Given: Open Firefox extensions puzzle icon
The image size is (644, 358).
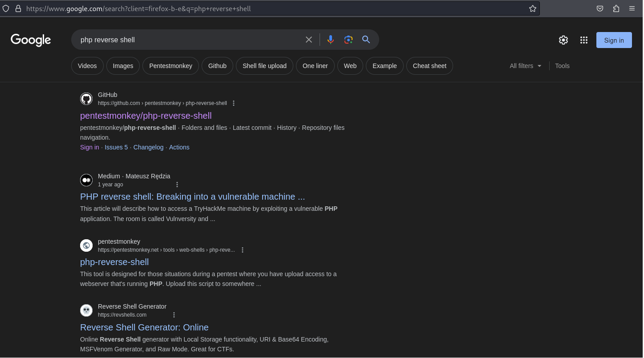Looking at the screenshot, I should coord(616,8).
